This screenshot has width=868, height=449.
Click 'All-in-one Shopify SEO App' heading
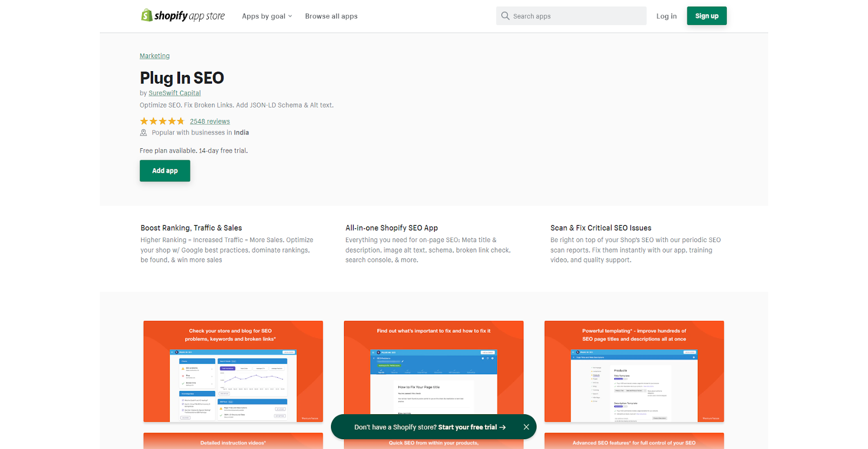[392, 228]
